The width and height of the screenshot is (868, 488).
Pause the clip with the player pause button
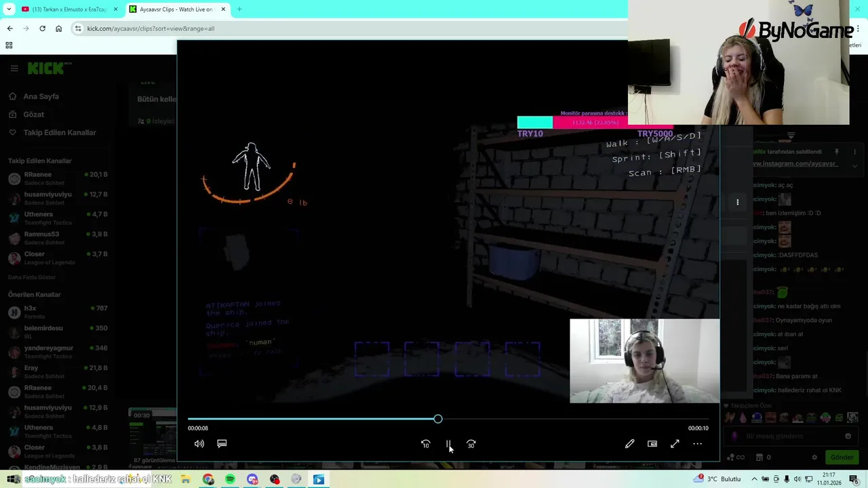click(448, 444)
